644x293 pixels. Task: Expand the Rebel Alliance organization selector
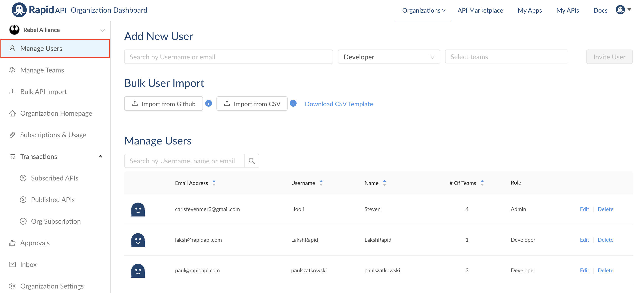coord(102,30)
